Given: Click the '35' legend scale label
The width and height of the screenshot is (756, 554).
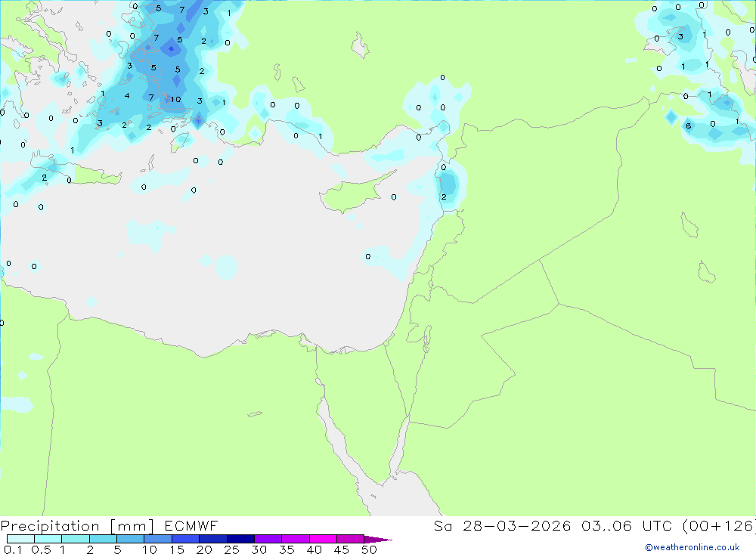Looking at the screenshot, I should 287,549.
